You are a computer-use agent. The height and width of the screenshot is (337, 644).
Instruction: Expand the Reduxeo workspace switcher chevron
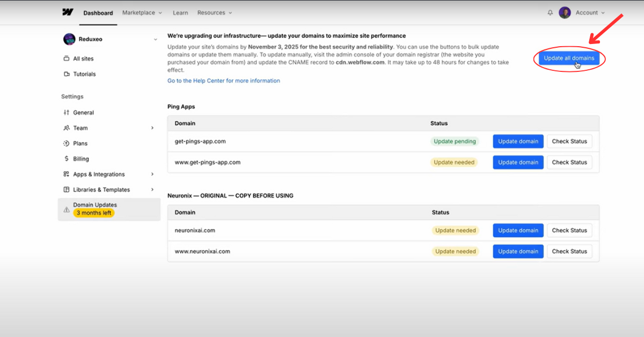(156, 39)
